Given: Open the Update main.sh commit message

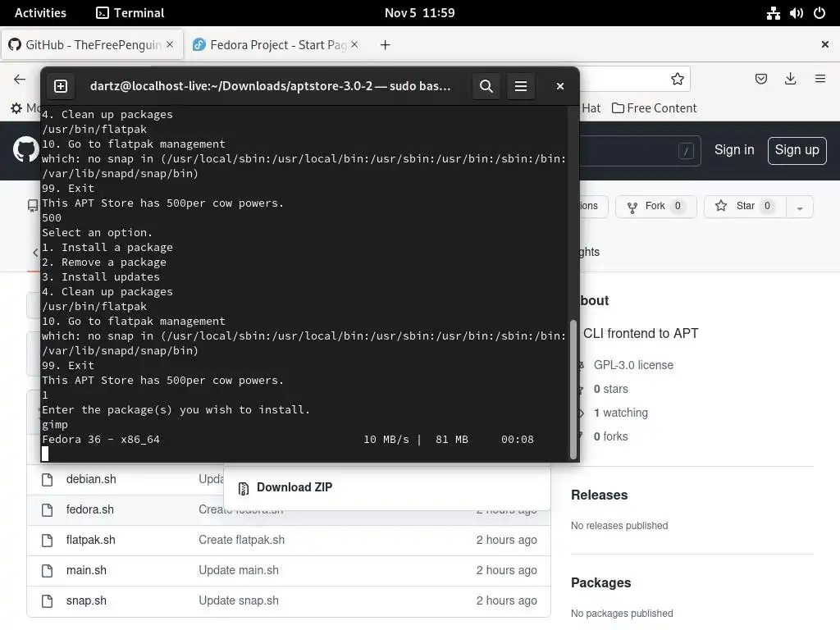Looking at the screenshot, I should click(x=239, y=571).
